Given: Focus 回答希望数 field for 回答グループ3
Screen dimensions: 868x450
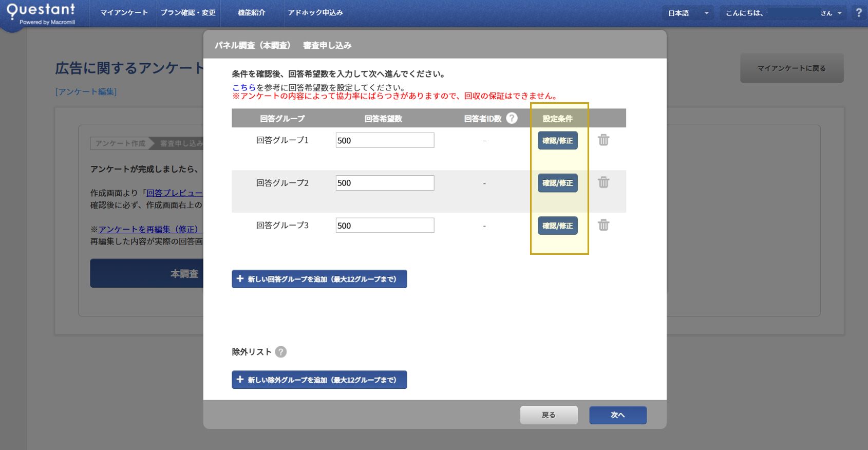Looking at the screenshot, I should tap(385, 226).
